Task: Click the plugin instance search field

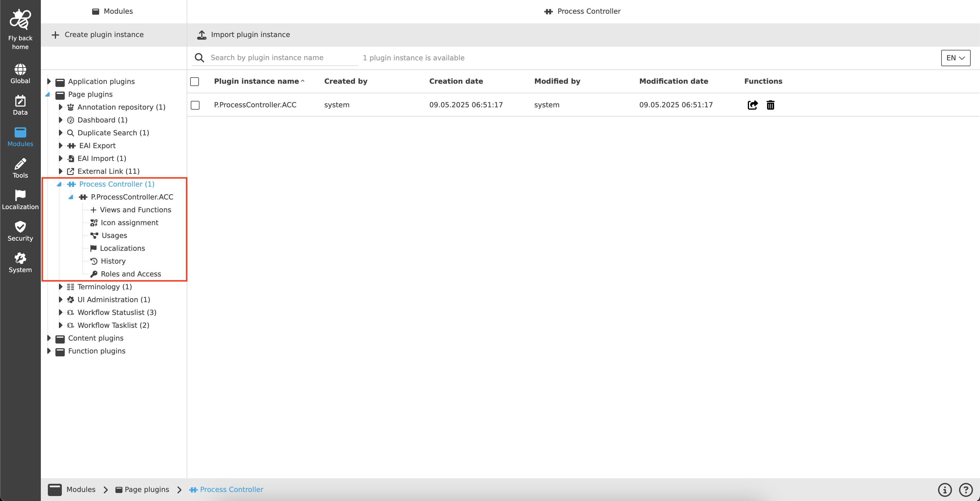Action: pos(274,58)
